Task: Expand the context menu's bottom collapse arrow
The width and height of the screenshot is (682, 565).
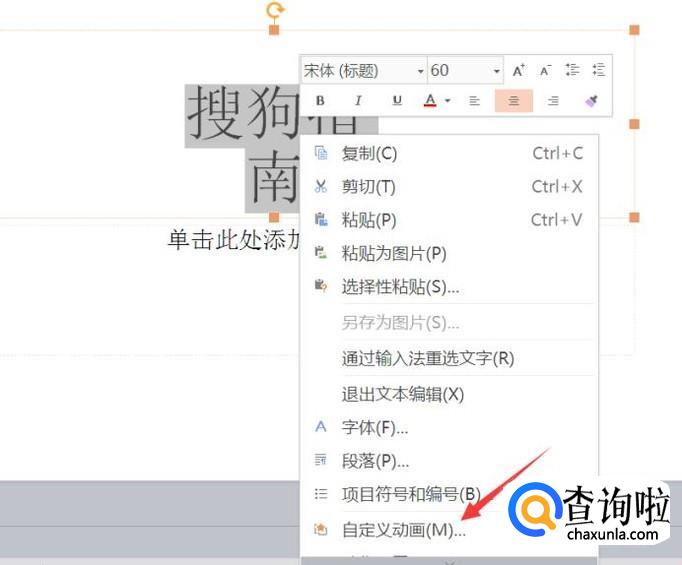Action: 449,560
